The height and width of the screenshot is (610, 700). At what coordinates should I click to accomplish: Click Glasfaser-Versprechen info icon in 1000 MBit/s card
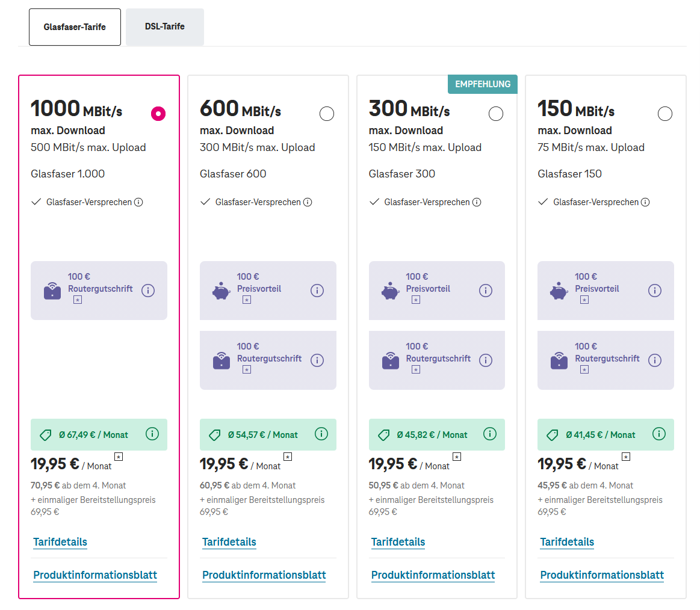[x=139, y=202]
